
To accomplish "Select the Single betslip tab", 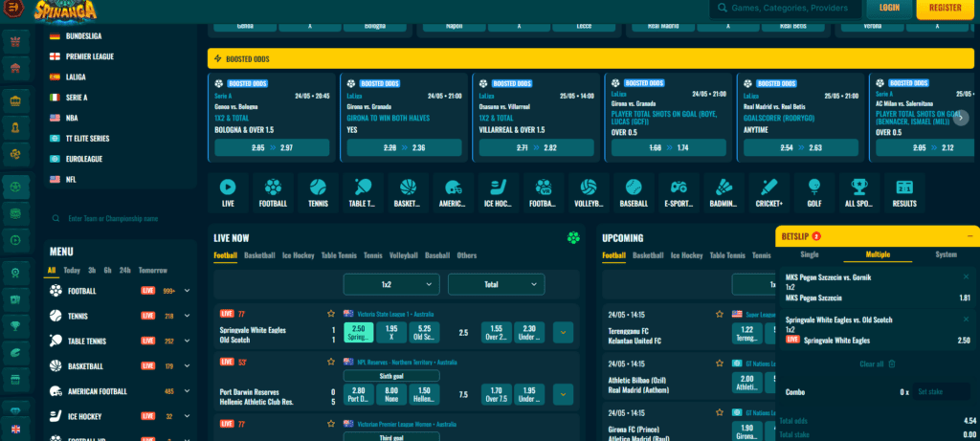I will pos(810,254).
